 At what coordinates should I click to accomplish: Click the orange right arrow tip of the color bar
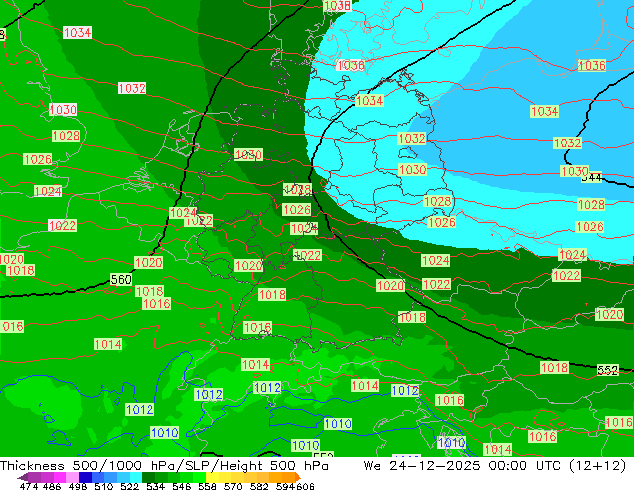pyautogui.click(x=298, y=477)
